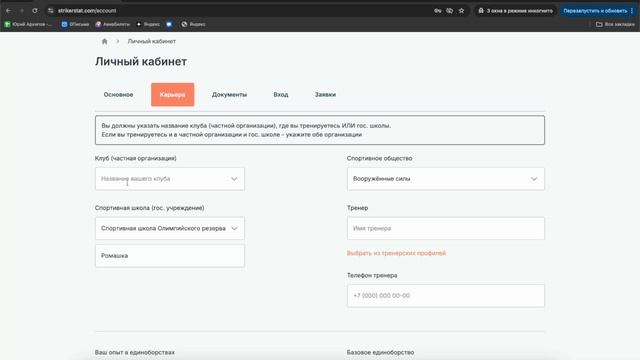Click the relaunch and update button

pyautogui.click(x=595, y=11)
